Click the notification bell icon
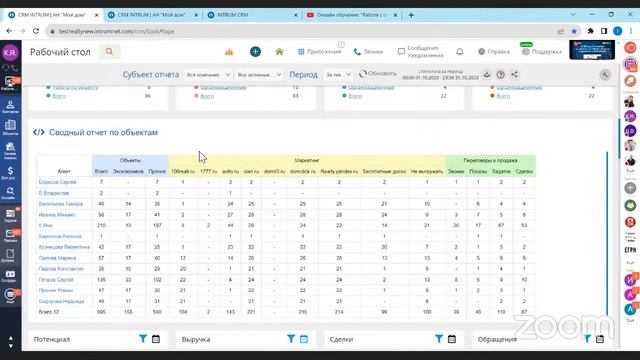 [460, 52]
